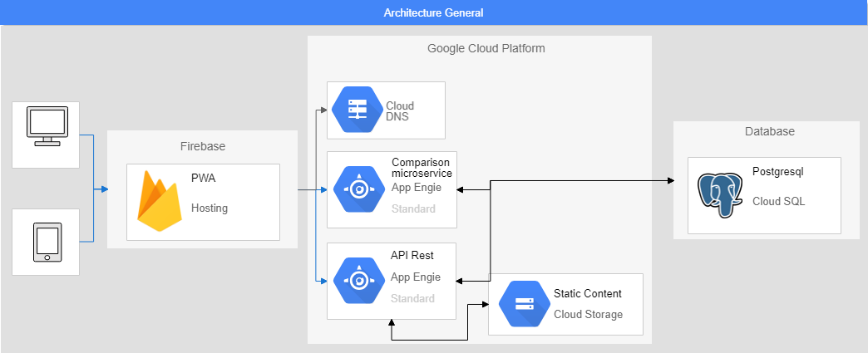Select the Cloud DNS hexagon icon
The width and height of the screenshot is (868, 353).
(357, 110)
